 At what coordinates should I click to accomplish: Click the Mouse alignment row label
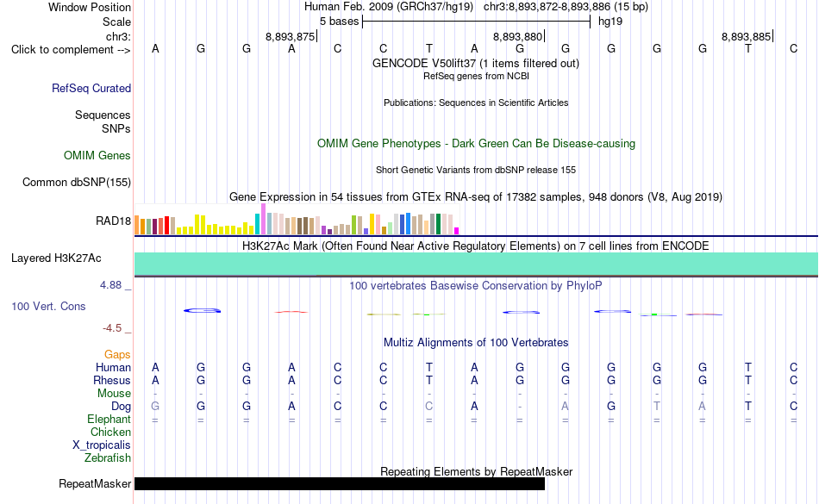coord(114,394)
